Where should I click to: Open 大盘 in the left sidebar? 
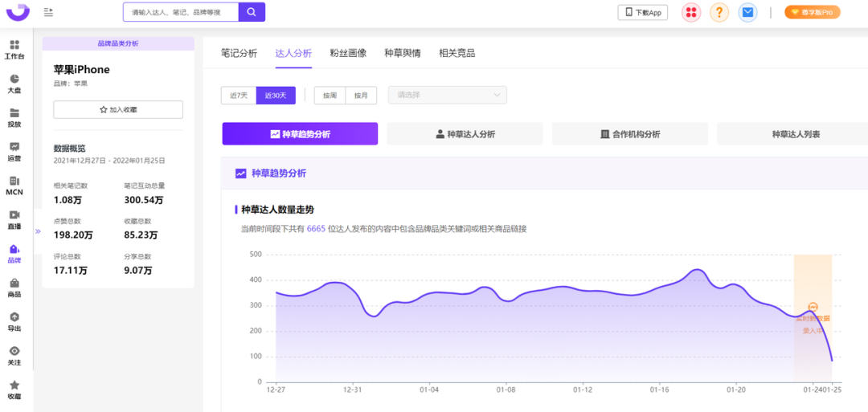click(14, 84)
